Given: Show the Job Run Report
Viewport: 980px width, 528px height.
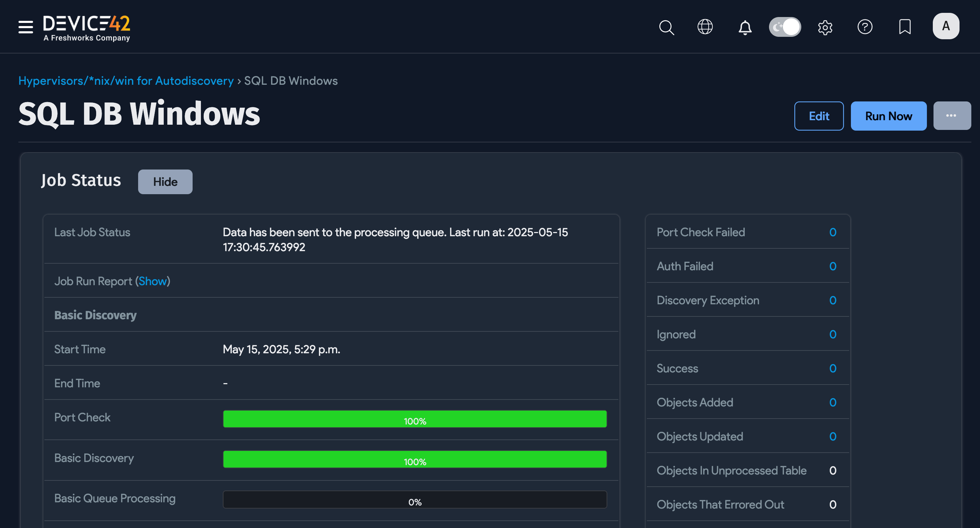Looking at the screenshot, I should (x=153, y=281).
